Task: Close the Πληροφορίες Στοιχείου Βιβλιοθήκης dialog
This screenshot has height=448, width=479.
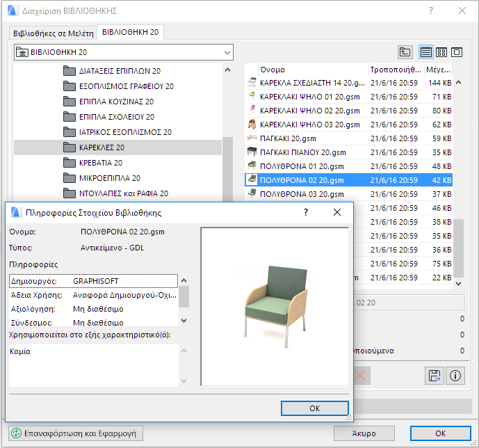Action: 337,212
